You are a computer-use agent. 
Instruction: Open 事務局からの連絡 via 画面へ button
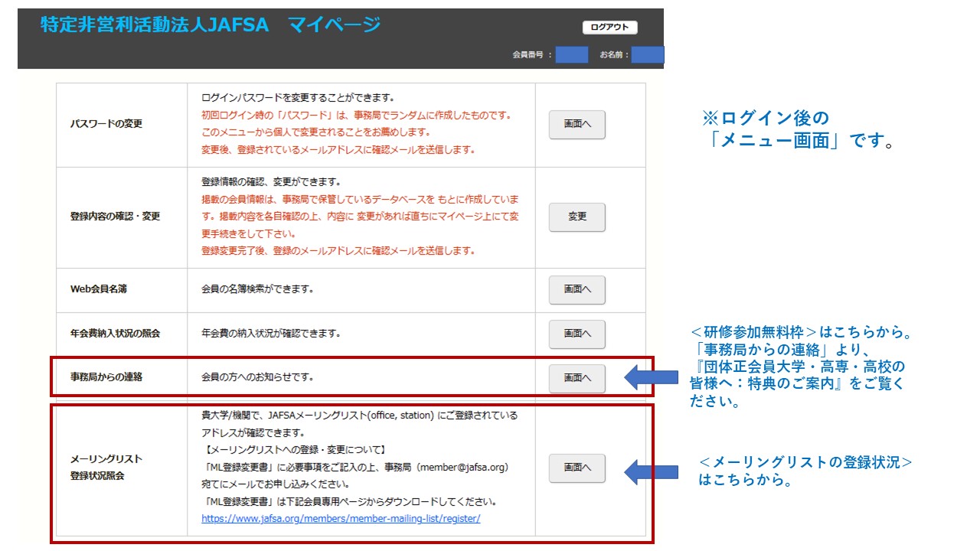(577, 378)
